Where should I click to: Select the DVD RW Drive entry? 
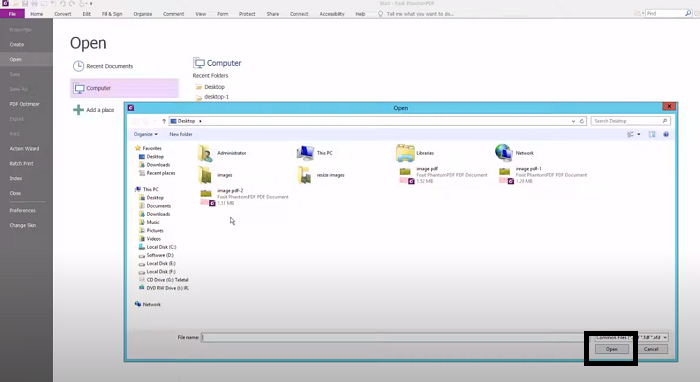[163, 288]
